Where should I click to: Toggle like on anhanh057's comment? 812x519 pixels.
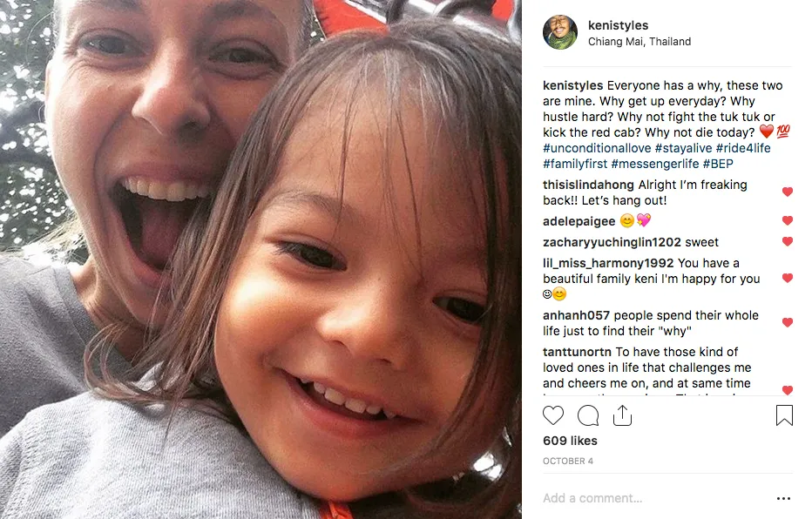pos(787,323)
